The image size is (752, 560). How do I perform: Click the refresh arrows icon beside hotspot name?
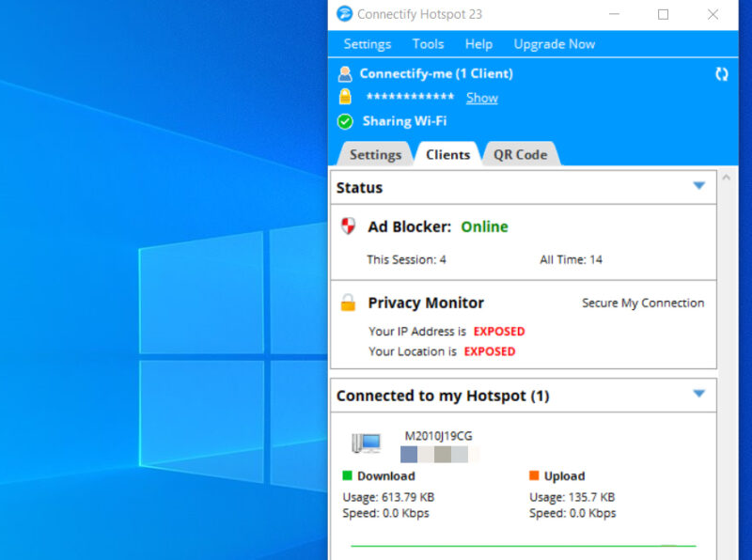(721, 74)
